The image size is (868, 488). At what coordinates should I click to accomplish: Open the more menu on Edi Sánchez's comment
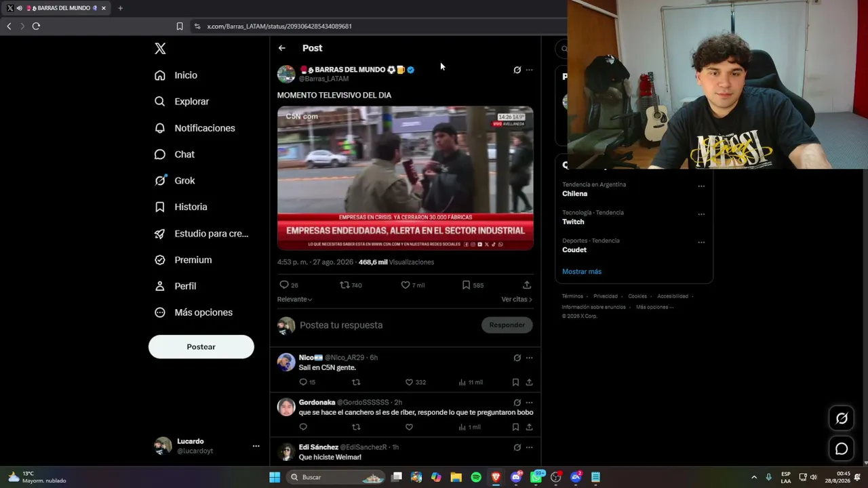(x=530, y=447)
